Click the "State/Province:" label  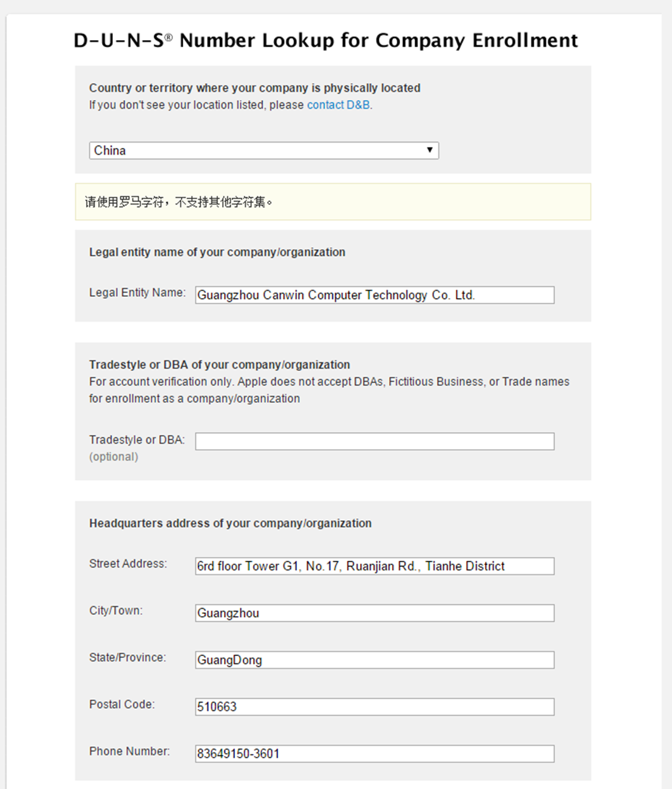(127, 657)
